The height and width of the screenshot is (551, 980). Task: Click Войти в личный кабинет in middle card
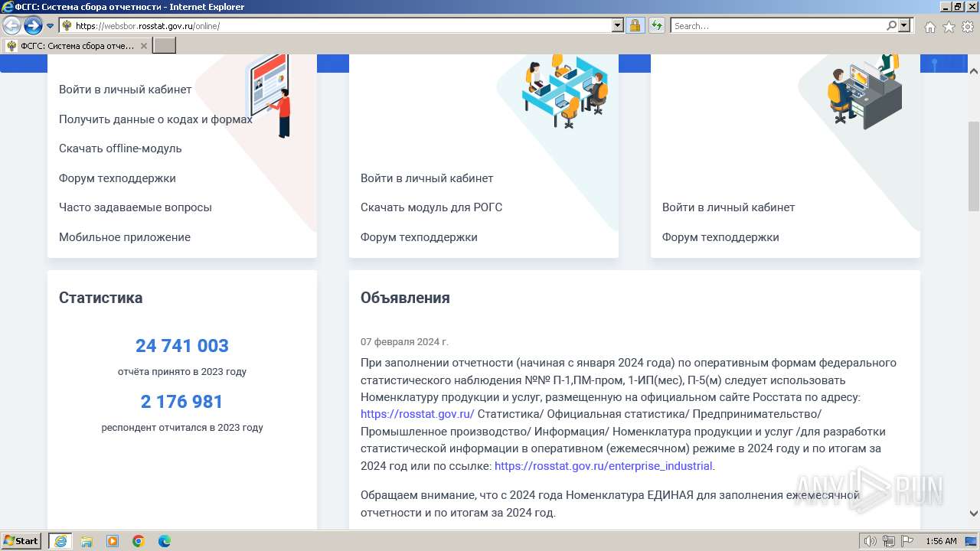pyautogui.click(x=427, y=178)
